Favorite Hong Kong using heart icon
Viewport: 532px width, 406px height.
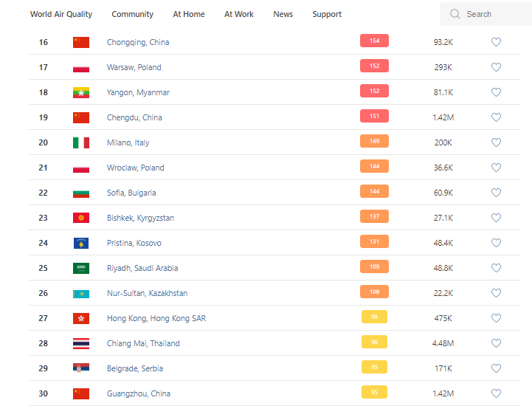pyautogui.click(x=496, y=318)
